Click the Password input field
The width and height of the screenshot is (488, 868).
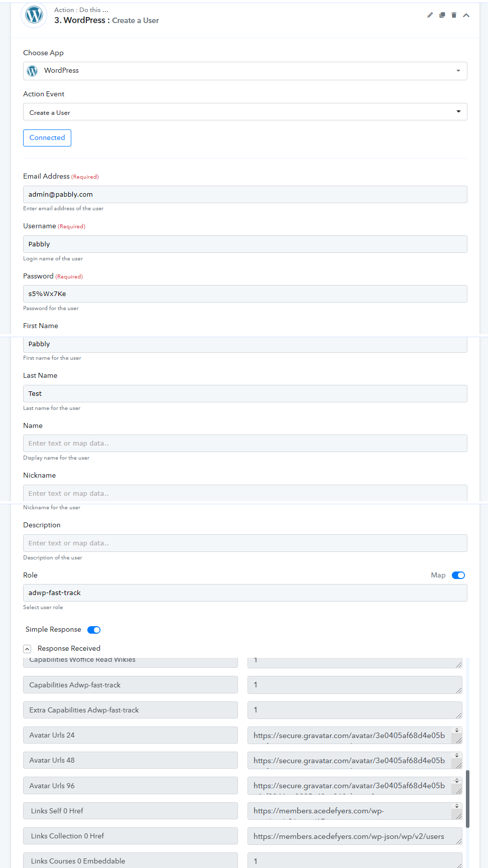point(245,294)
